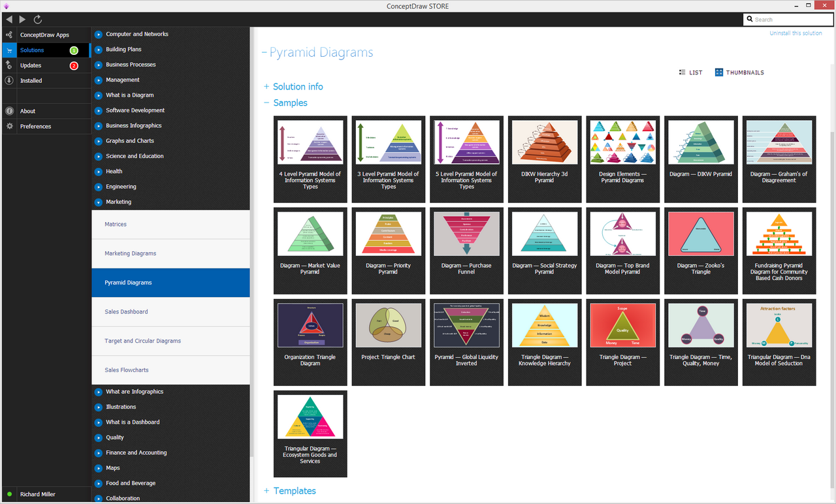Viewport: 836px width, 504px height.
Task: Expand Computer and Networks category
Action: tap(99, 34)
